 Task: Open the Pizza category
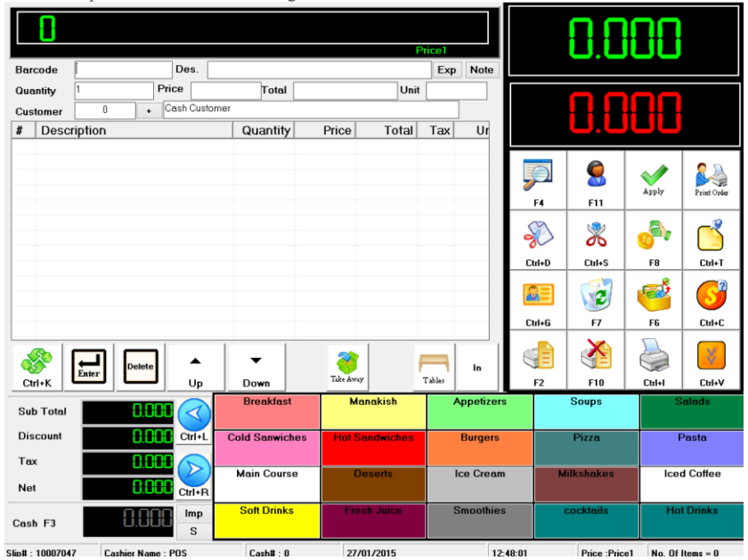[x=586, y=448]
